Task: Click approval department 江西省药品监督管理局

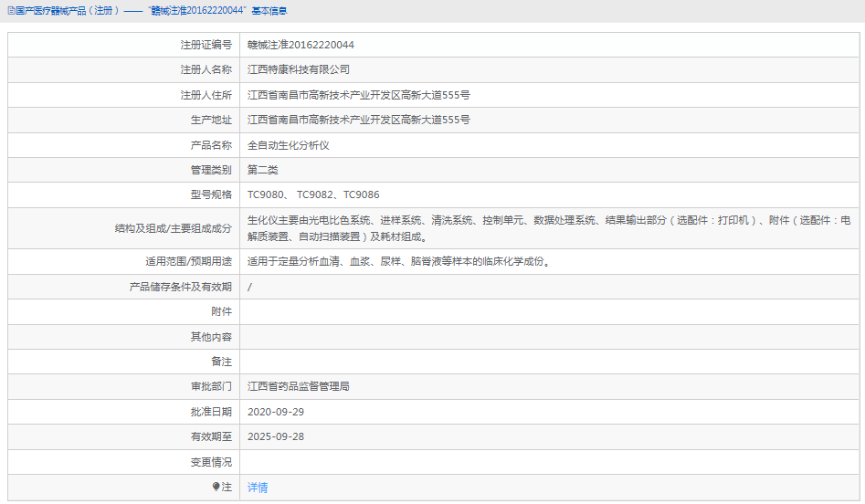Action: click(299, 386)
